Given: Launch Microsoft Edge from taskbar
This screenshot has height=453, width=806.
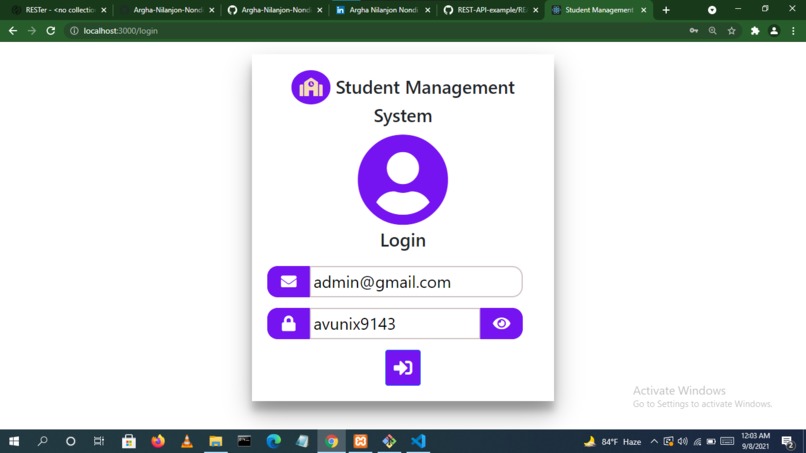Looking at the screenshot, I should pyautogui.click(x=273, y=441).
